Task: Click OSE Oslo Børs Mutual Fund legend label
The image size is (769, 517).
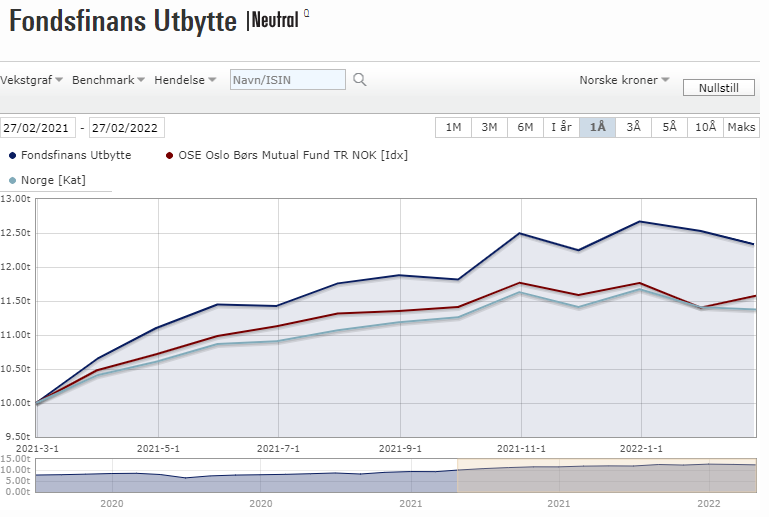Action: (x=293, y=155)
